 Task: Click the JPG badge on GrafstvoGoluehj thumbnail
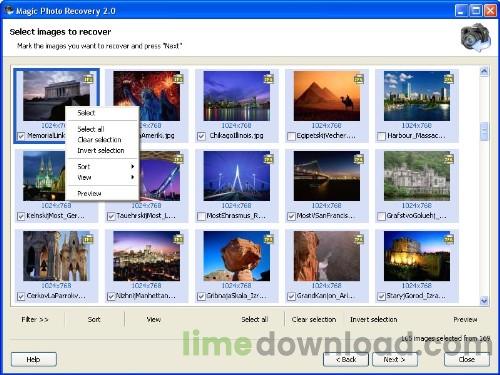point(448,159)
